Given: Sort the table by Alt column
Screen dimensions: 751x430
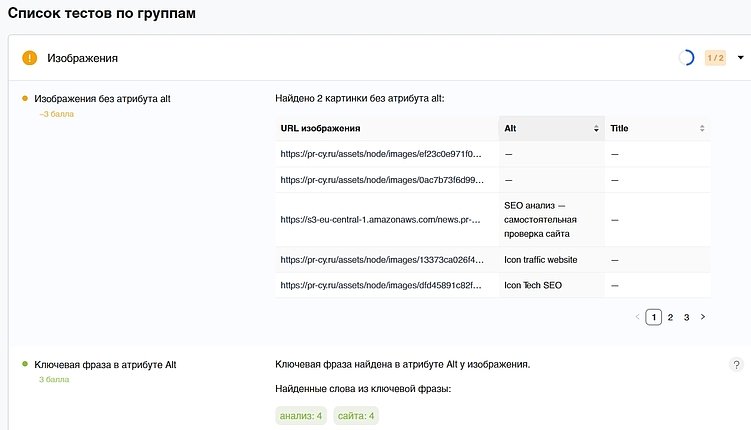Looking at the screenshot, I should (x=596, y=129).
